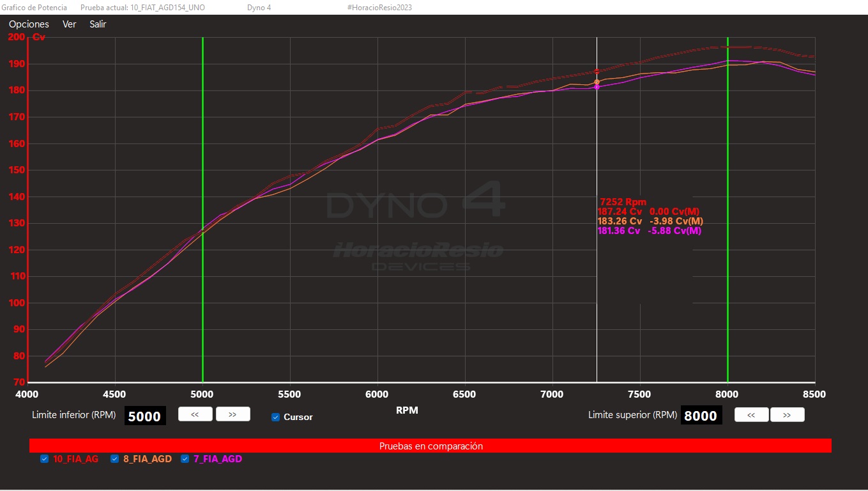868x491 pixels.
Task: Increase lower RPM limit with >> button
Action: [232, 414]
